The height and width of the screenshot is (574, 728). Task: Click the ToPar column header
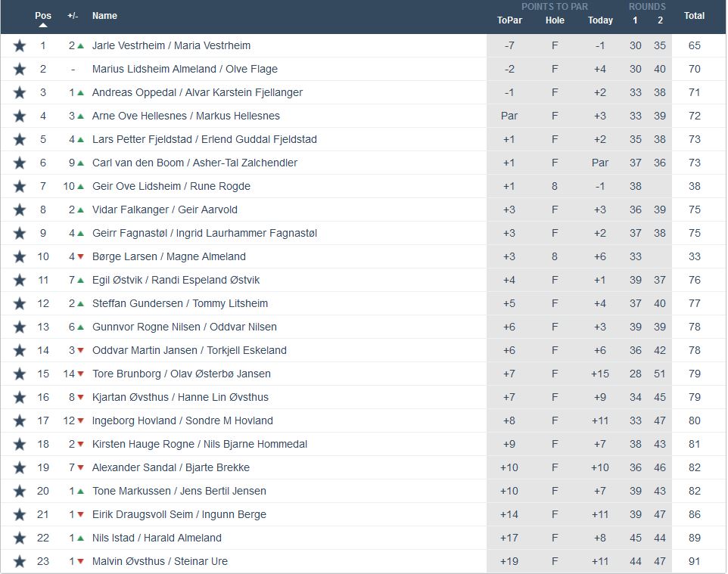point(509,20)
